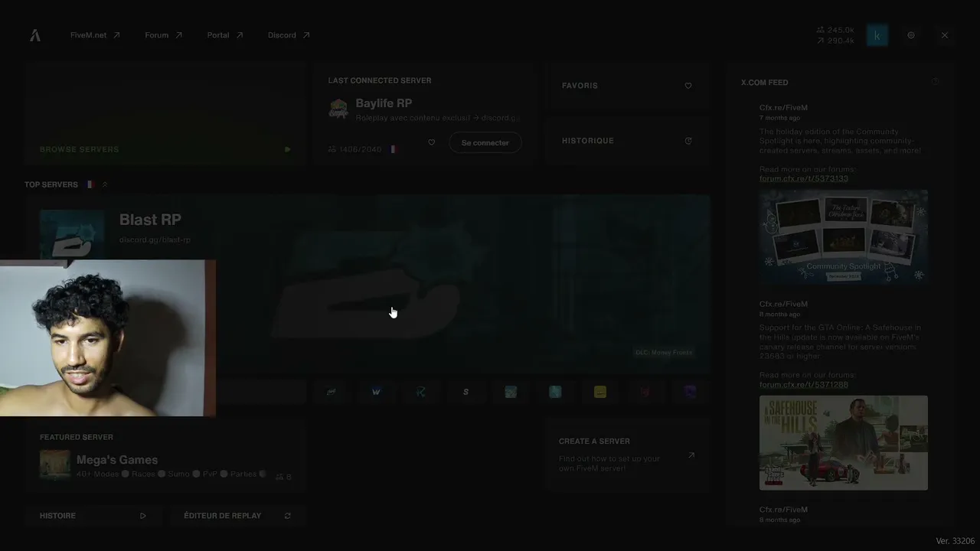
Task: Favorite Baylife RP with the heart icon
Action: pos(431,142)
